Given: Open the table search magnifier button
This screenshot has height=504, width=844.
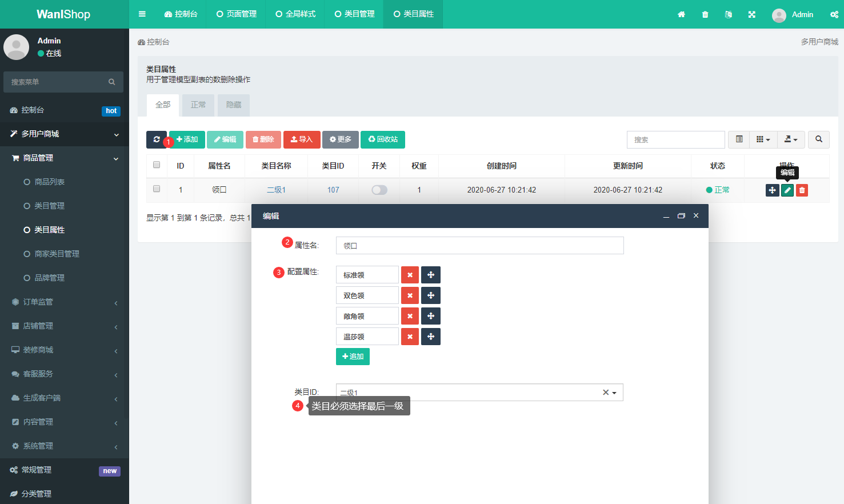Looking at the screenshot, I should pyautogui.click(x=819, y=139).
